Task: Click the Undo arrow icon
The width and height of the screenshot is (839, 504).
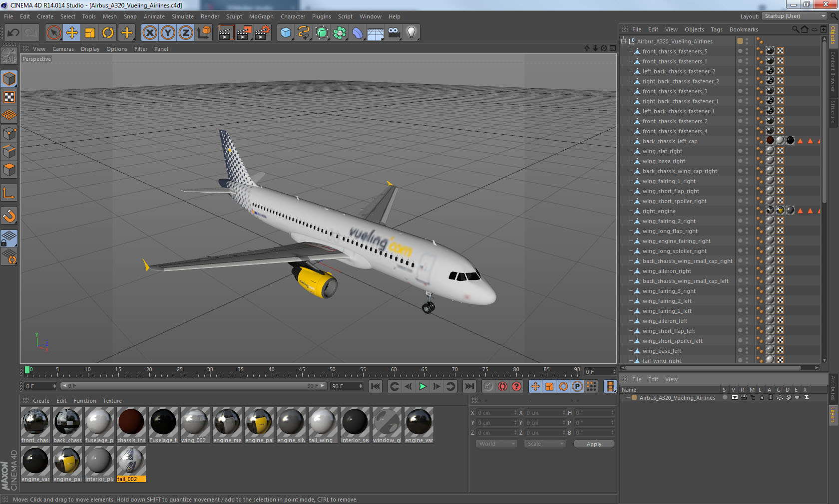Action: click(13, 33)
